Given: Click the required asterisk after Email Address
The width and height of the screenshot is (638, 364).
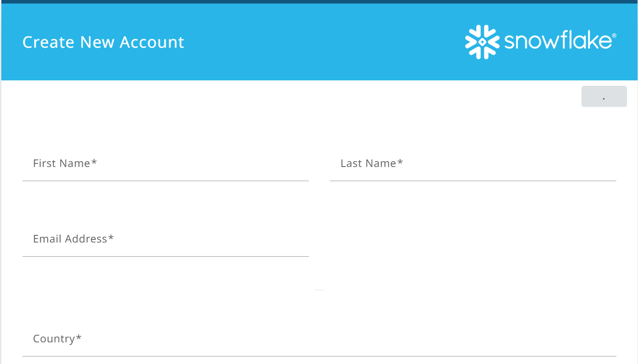Looking at the screenshot, I should tap(111, 238).
